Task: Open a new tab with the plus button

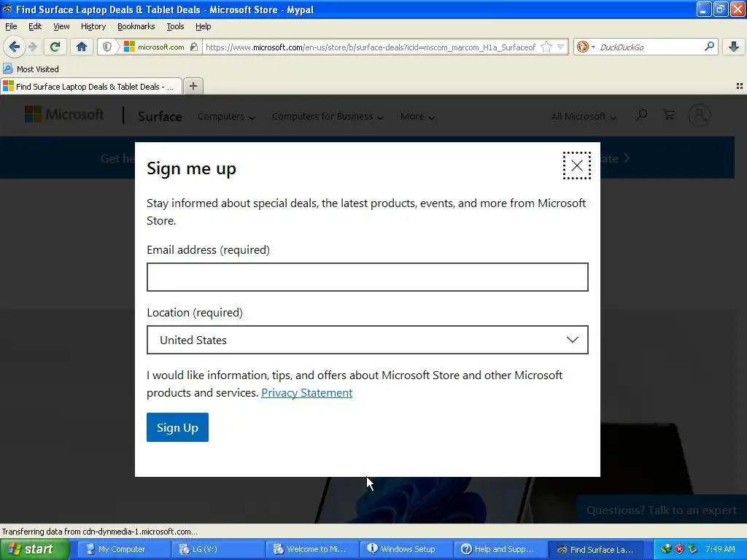Action: click(193, 86)
